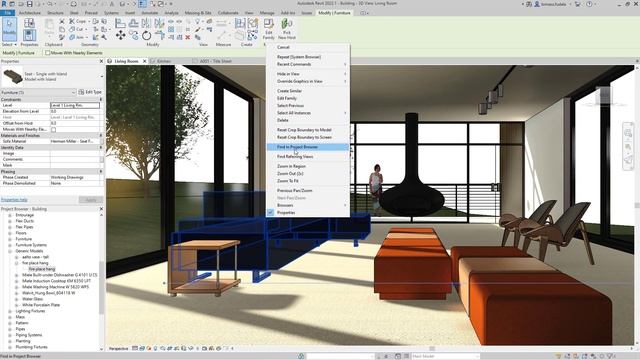Close the Project Browser panel
The width and height of the screenshot is (640, 360).
point(101,209)
